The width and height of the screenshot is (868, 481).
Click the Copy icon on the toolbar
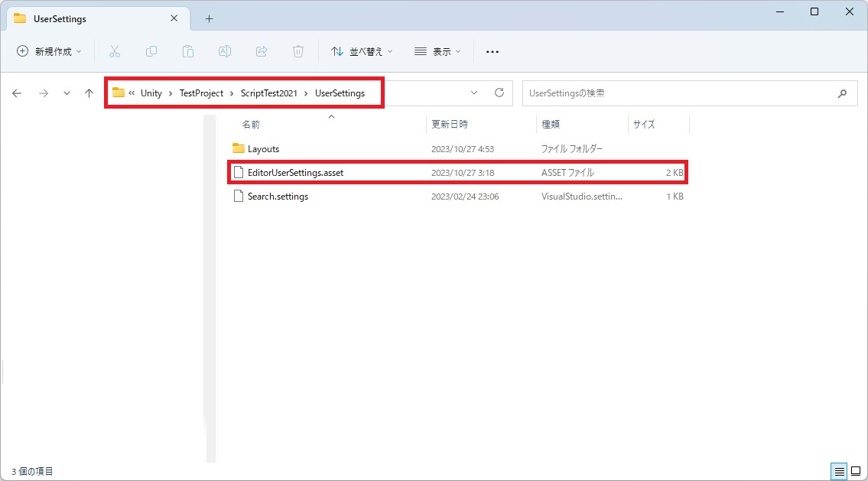(151, 51)
